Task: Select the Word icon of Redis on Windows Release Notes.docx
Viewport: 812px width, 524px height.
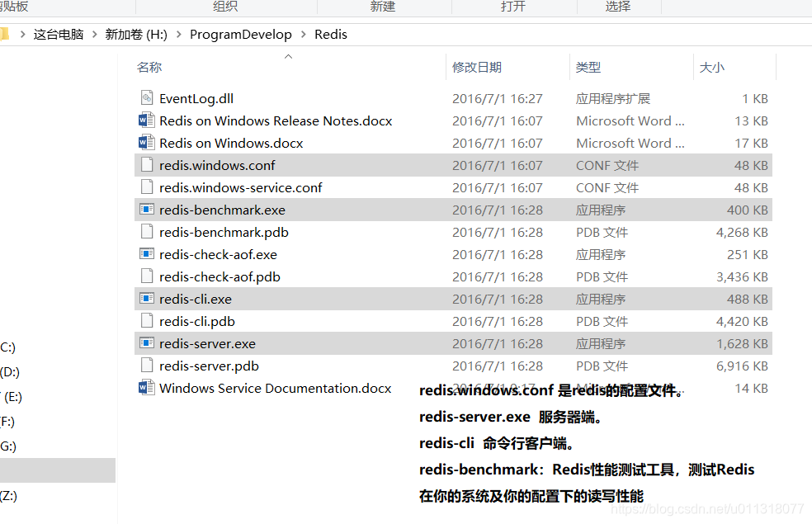Action: pos(147,120)
